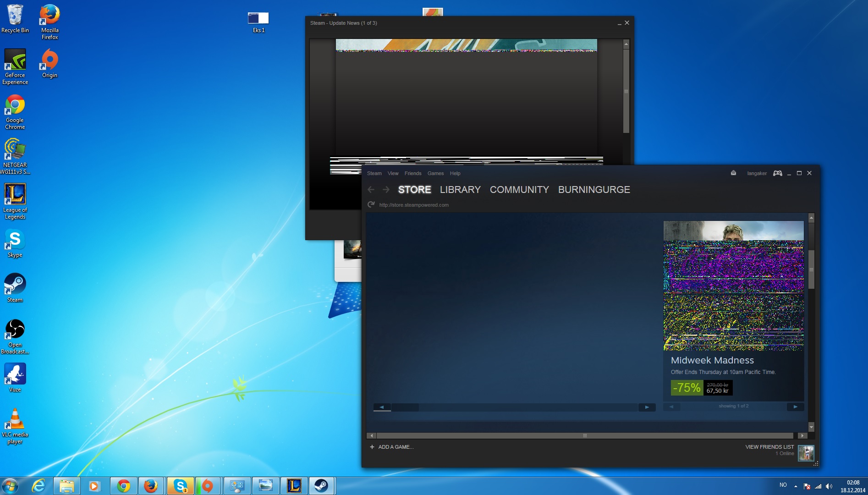Click the Midweek Madness game banner image
The width and height of the screenshot is (868, 495).
[x=733, y=286]
